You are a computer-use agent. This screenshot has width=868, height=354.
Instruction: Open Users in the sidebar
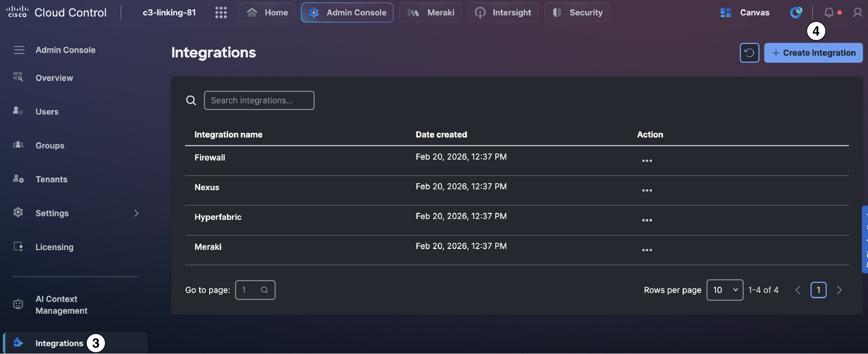tap(47, 111)
